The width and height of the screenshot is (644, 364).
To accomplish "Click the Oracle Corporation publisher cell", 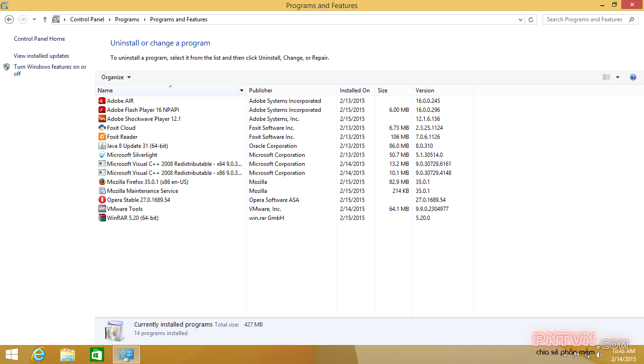I will click(273, 146).
